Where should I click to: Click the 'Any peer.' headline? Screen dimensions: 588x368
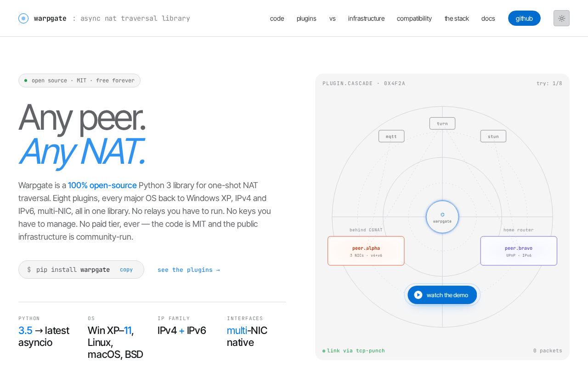click(x=82, y=117)
